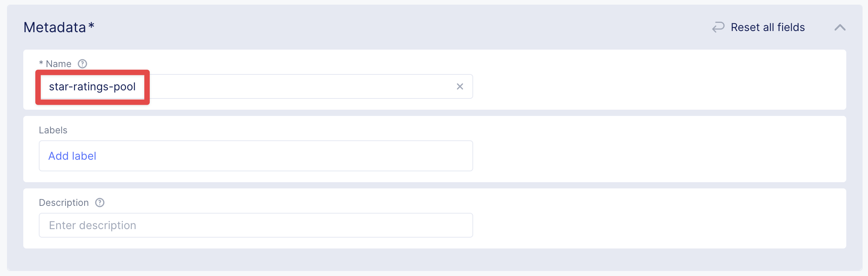Click the required asterisk before Name
Viewport: 868px width, 276px height.
(x=41, y=63)
